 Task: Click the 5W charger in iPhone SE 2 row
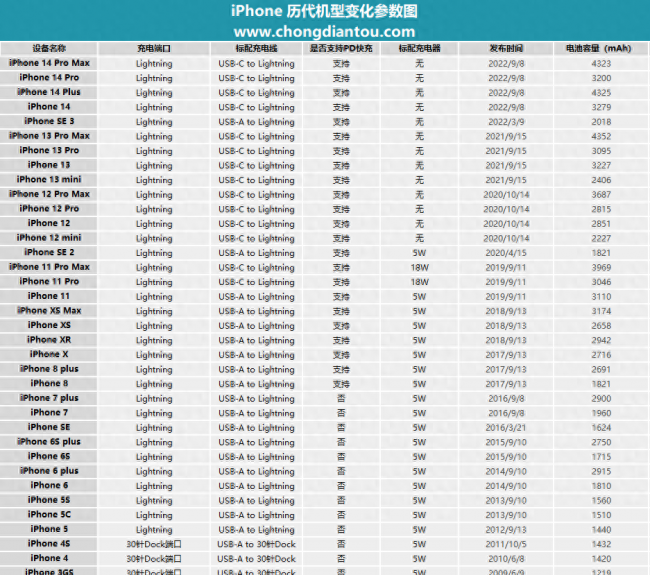point(420,253)
